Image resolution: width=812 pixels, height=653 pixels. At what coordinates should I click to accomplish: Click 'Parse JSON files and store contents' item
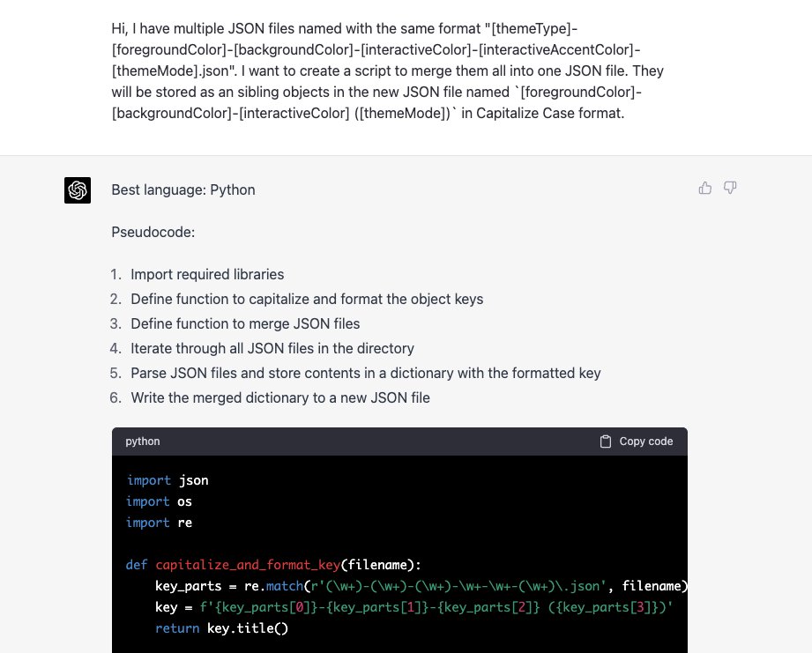(x=366, y=373)
